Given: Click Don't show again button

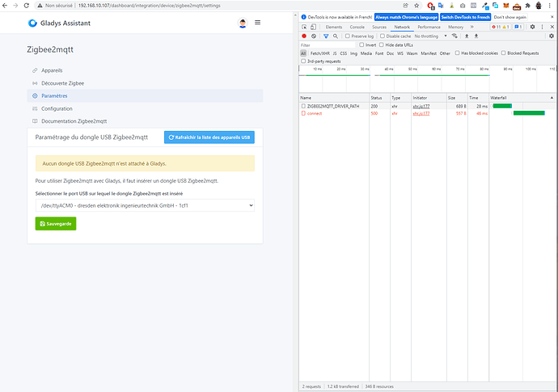Looking at the screenshot, I should (x=510, y=17).
